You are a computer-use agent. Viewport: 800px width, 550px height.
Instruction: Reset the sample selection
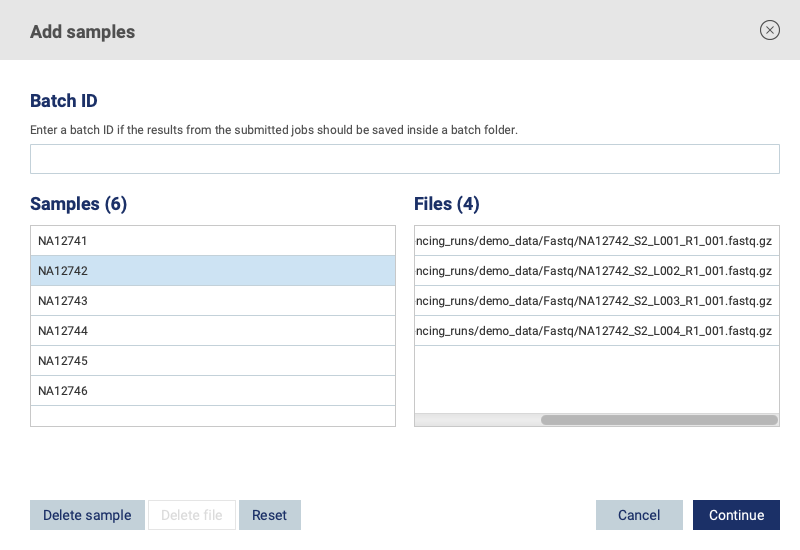point(269,515)
